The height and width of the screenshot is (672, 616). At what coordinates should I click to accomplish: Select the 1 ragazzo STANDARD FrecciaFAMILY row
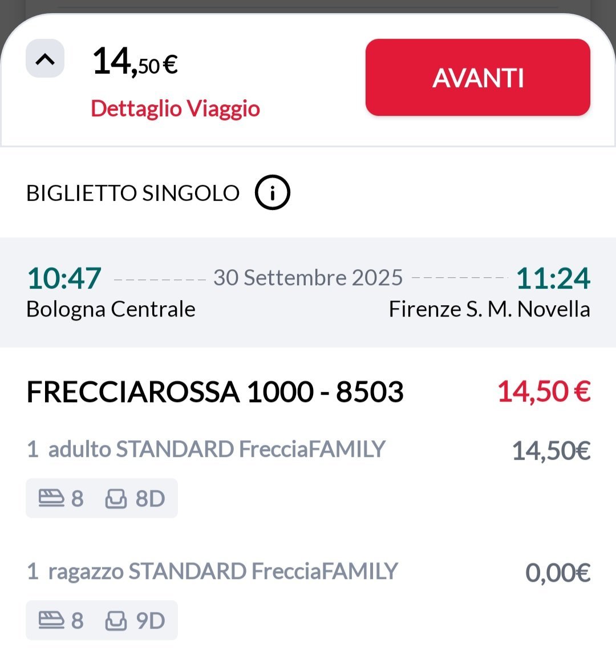pyautogui.click(x=212, y=571)
